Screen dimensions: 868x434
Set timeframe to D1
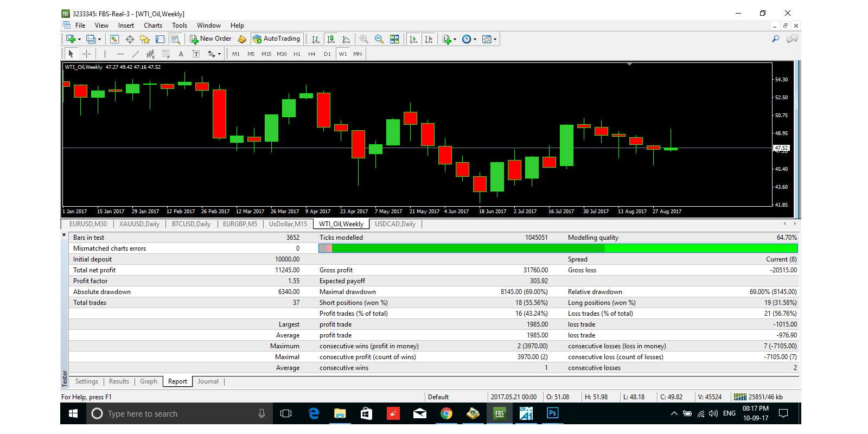coord(327,54)
